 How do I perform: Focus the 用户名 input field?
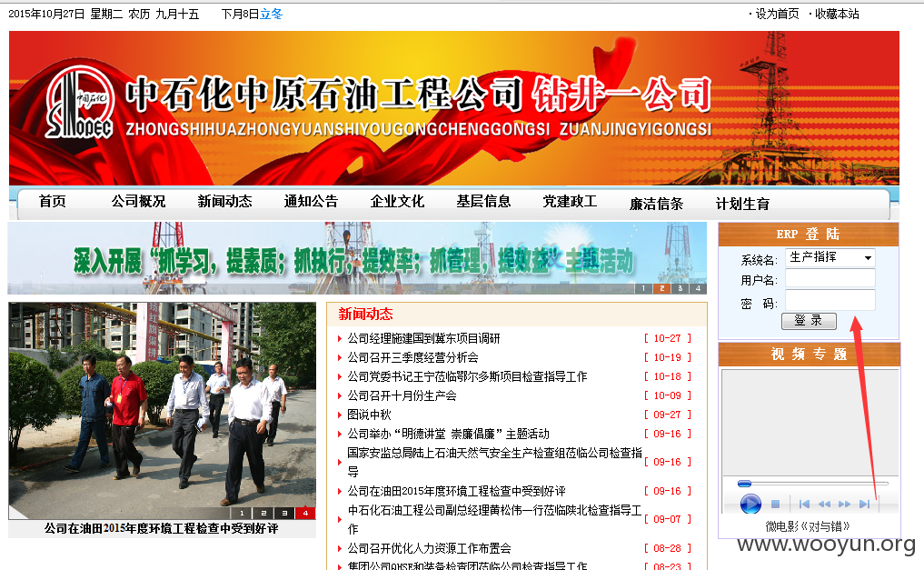830,279
